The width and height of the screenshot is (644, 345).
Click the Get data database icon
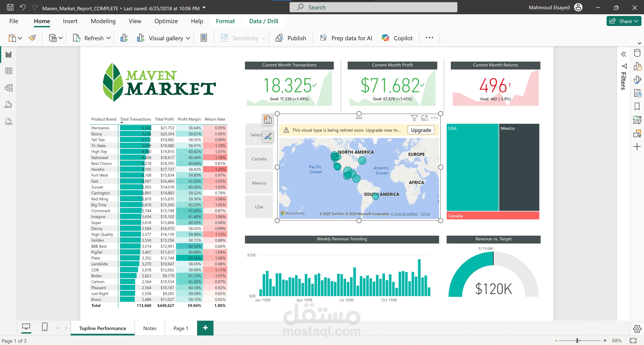point(53,38)
